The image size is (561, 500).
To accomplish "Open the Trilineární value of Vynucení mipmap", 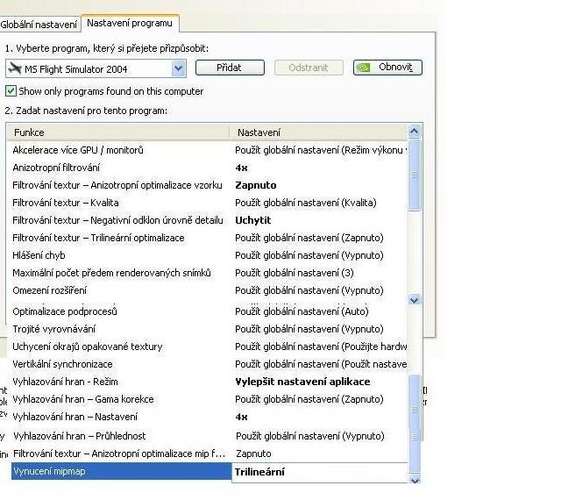I will click(x=321, y=472).
